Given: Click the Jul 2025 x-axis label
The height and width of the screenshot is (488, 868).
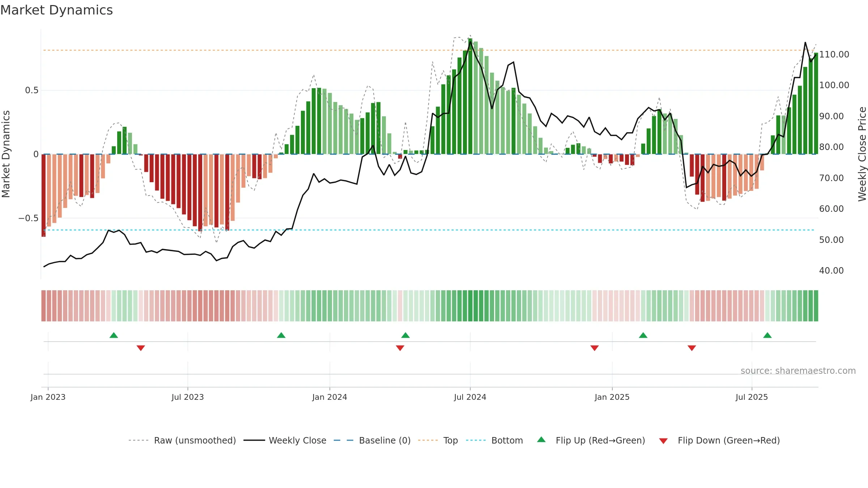Looking at the screenshot, I should coord(752,397).
